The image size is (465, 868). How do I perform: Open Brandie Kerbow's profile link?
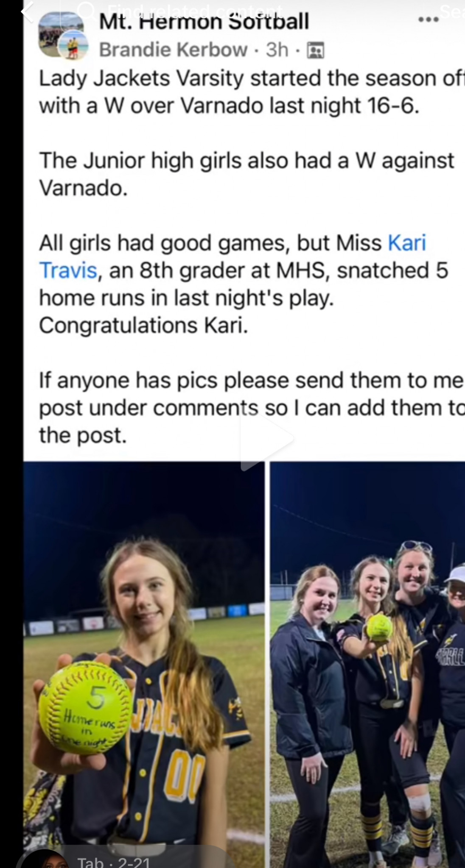173,50
